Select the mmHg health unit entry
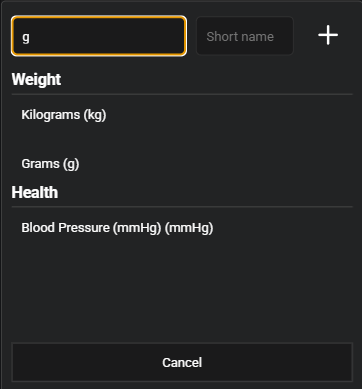 [x=182, y=228]
